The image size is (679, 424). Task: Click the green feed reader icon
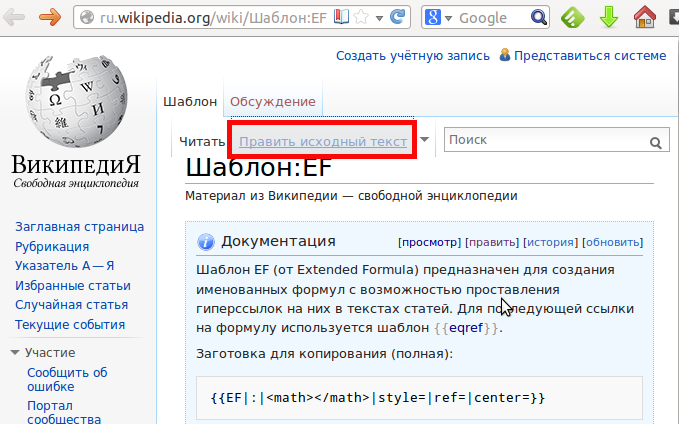coord(572,17)
